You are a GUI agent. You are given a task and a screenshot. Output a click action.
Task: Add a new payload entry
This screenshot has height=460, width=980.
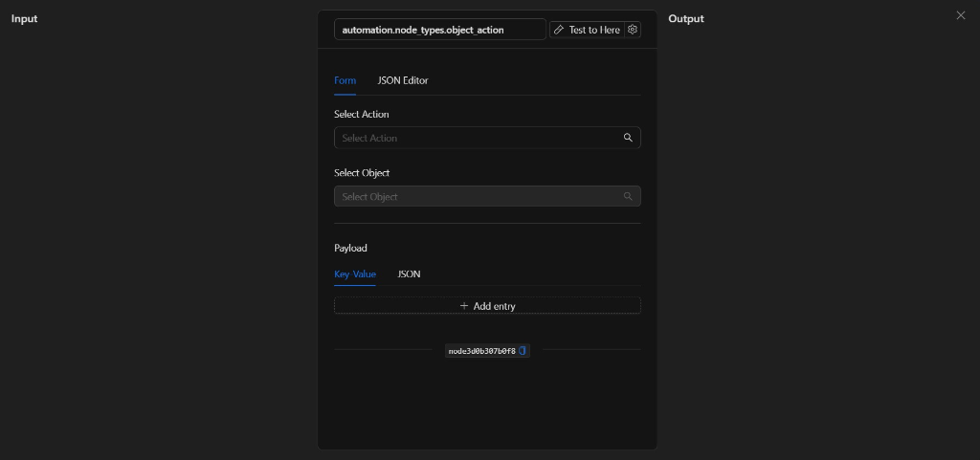pyautogui.click(x=487, y=306)
